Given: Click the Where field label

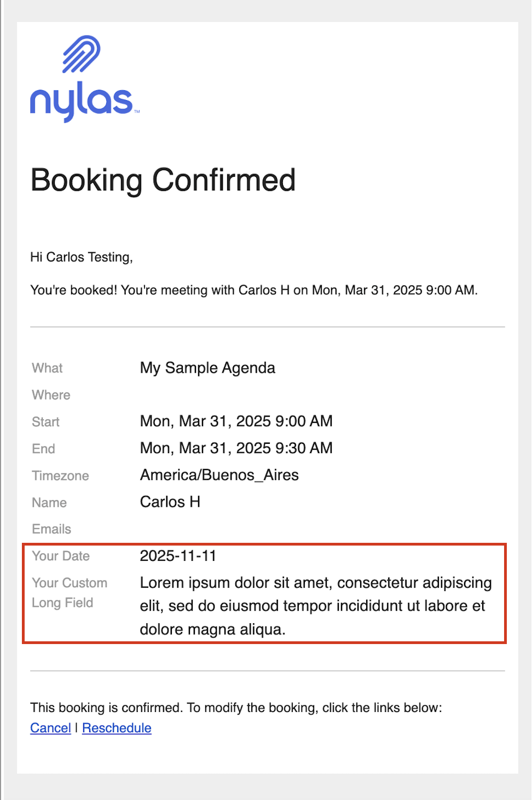Looking at the screenshot, I should 51,395.
